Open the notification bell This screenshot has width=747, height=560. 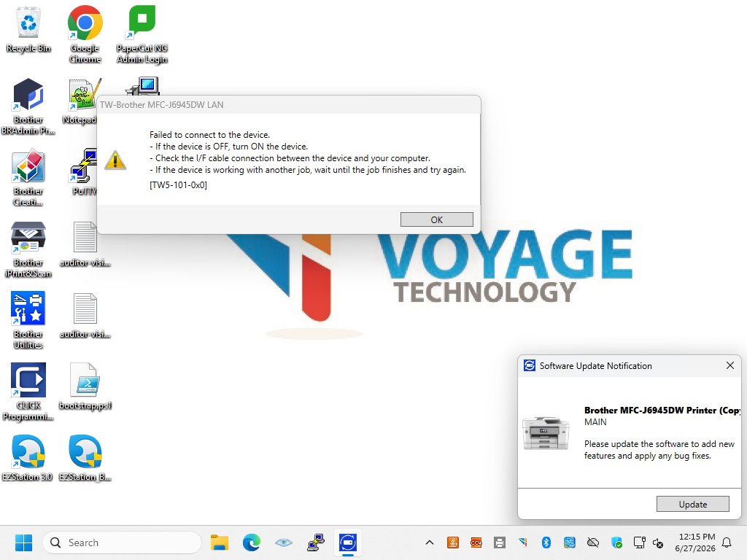(727, 542)
